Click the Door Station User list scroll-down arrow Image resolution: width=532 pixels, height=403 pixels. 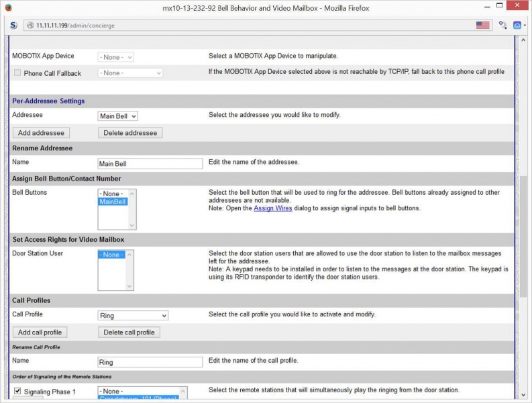tap(129, 286)
